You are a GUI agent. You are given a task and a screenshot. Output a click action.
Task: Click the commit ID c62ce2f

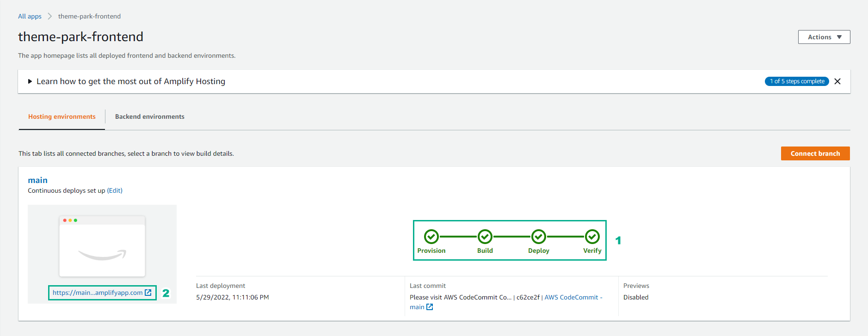tap(528, 297)
